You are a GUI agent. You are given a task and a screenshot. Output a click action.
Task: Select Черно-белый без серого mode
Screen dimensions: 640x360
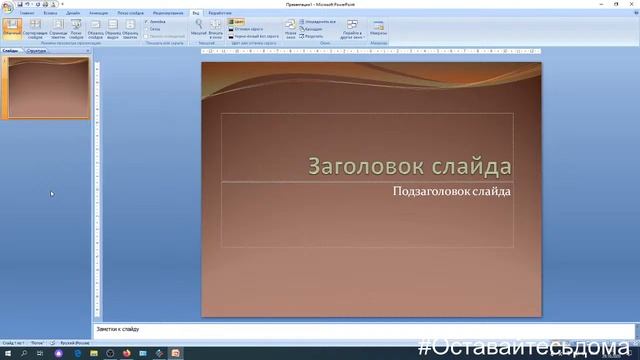tap(253, 36)
